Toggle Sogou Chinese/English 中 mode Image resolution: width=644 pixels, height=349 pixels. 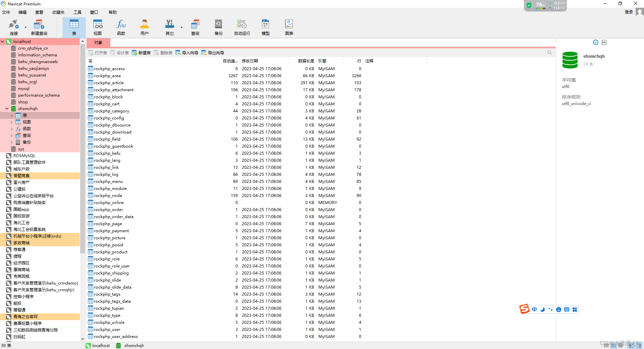(x=534, y=309)
